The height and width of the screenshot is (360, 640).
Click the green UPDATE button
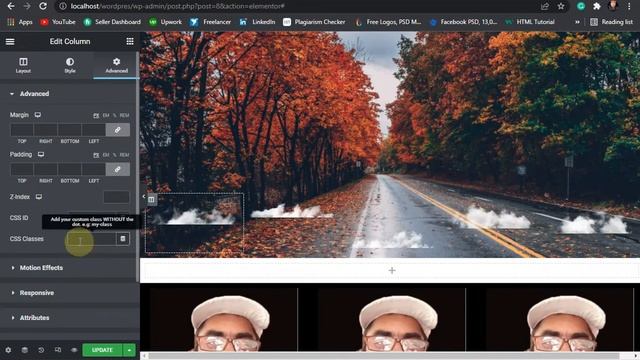[102, 350]
